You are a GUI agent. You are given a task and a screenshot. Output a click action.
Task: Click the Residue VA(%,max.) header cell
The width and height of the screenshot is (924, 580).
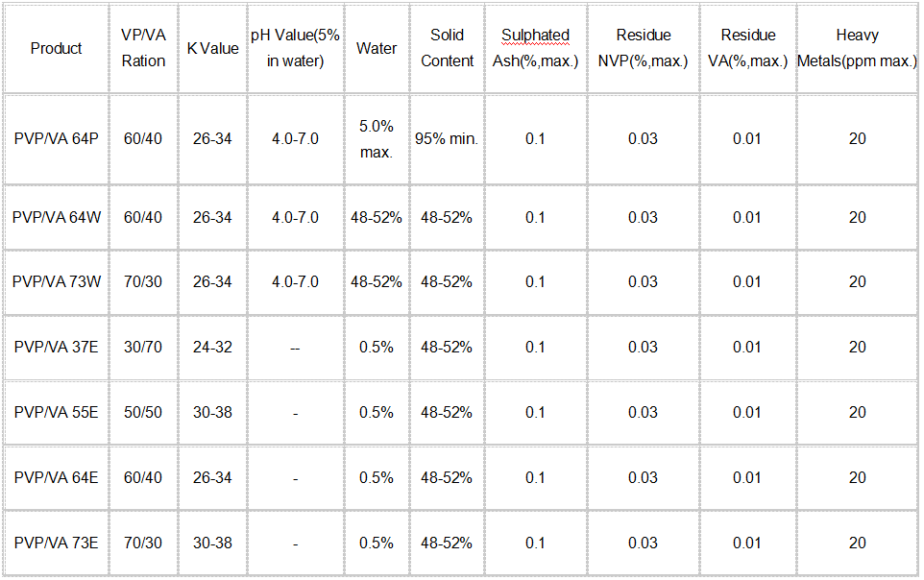747,48
